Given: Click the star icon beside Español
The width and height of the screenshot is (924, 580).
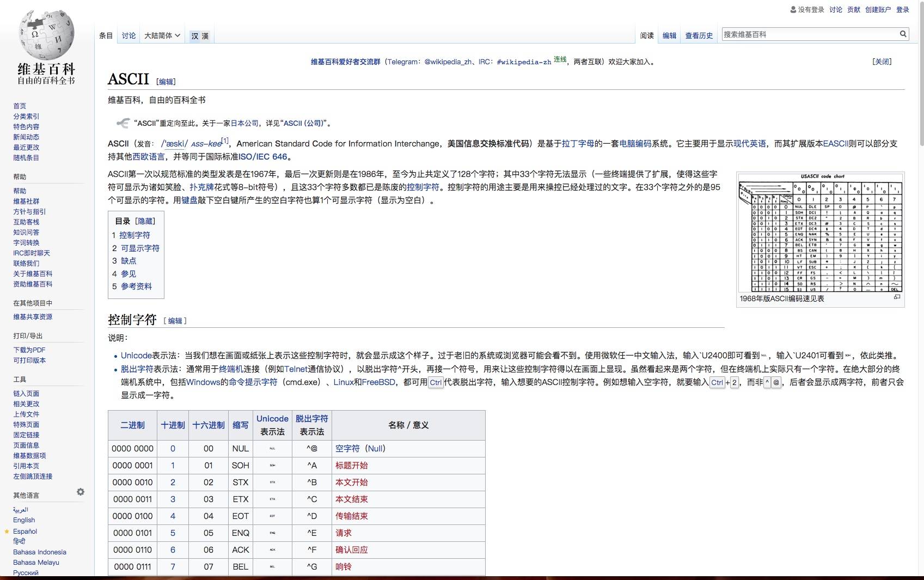Looking at the screenshot, I should (7, 532).
